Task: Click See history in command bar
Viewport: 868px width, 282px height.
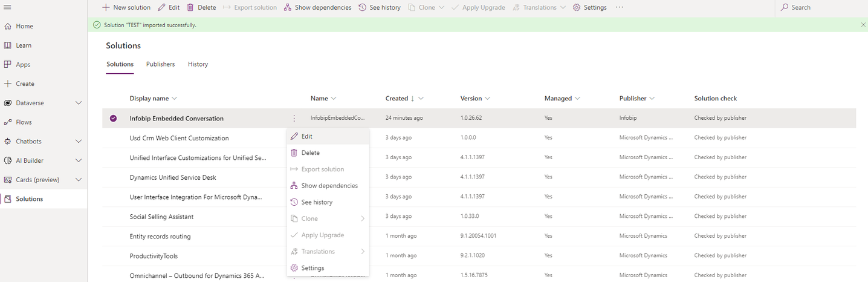Action: pos(380,7)
